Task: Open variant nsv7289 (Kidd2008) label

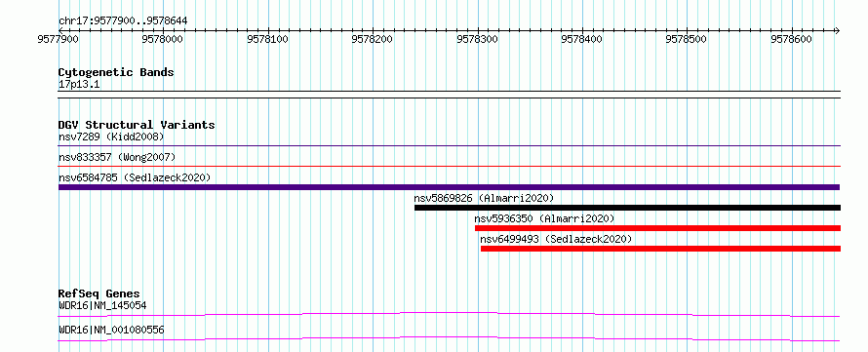Action: click(x=111, y=137)
